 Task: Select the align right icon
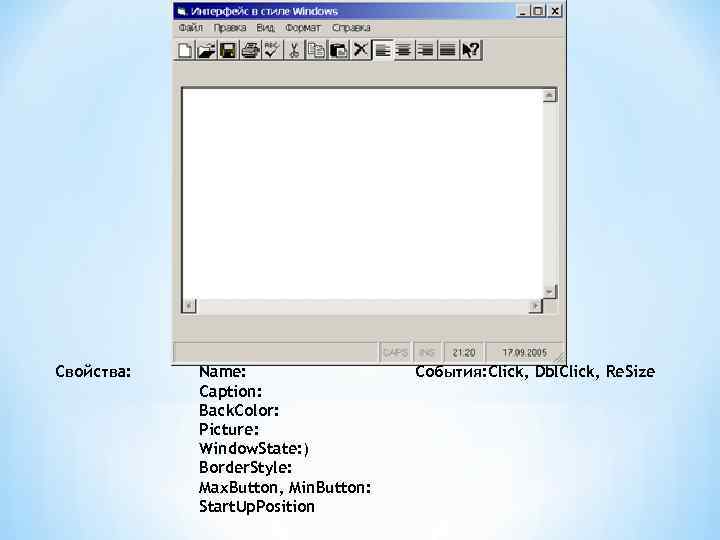click(426, 50)
